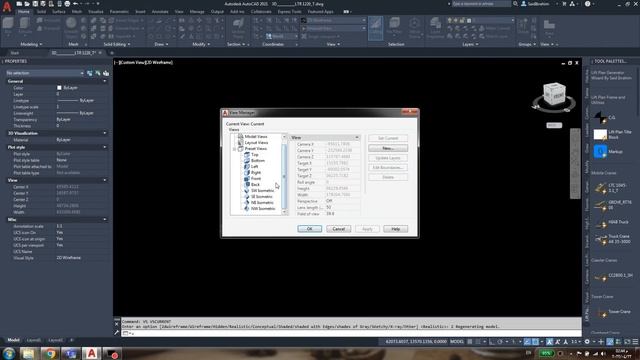The image size is (640, 360).
Task: Click OK in View Manager dialog
Action: [309, 229]
